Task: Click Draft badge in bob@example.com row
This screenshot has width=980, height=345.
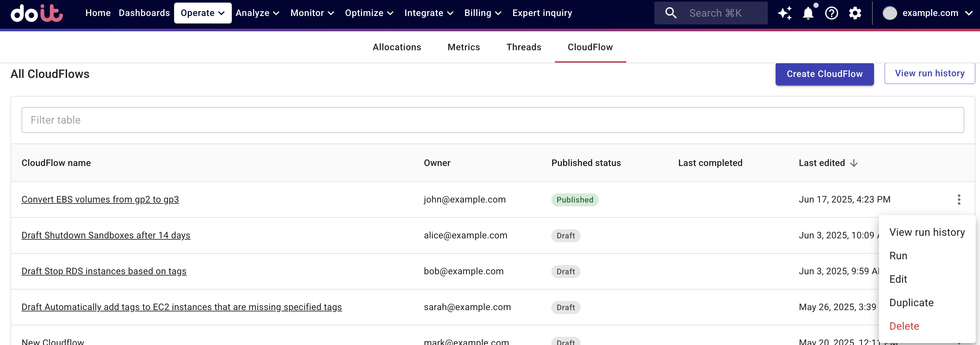Action: (566, 271)
